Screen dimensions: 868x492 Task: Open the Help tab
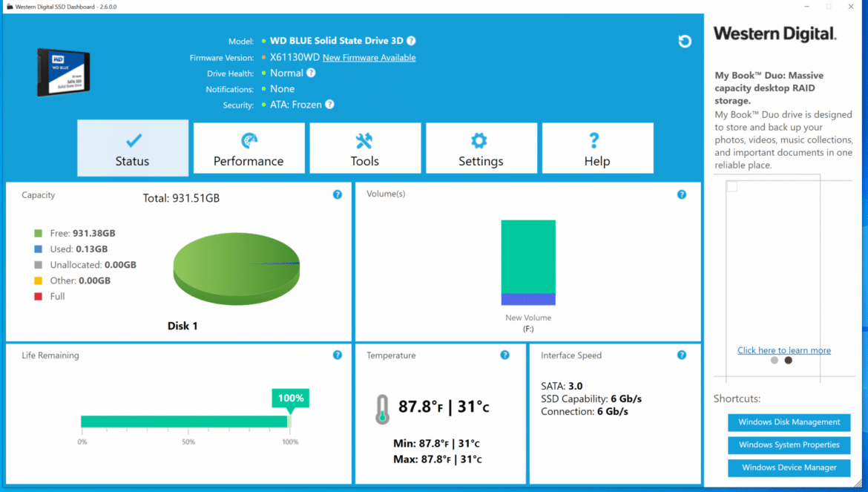(x=598, y=148)
